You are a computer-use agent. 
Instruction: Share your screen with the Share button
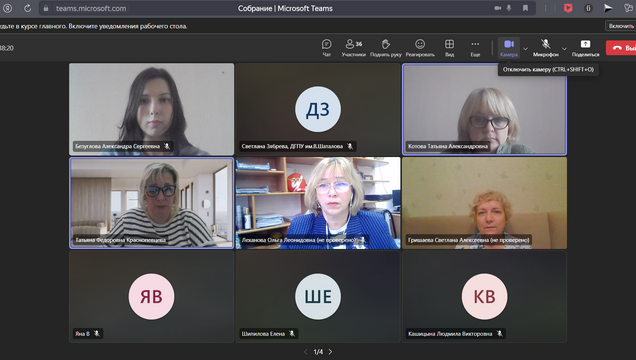click(x=585, y=48)
